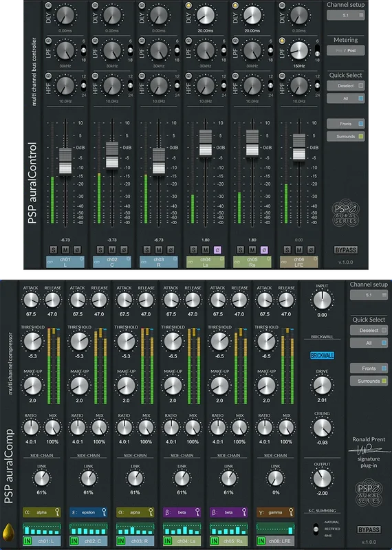Click key icon on ch04 beta preset
This screenshot has height=550, width=392.
pos(197,512)
